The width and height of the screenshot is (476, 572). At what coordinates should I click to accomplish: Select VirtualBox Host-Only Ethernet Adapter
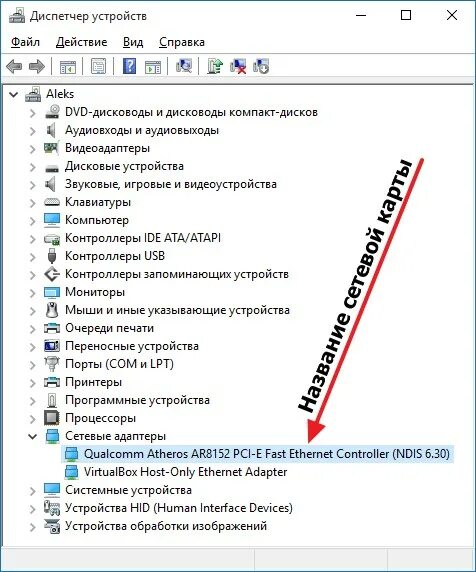[x=185, y=472]
